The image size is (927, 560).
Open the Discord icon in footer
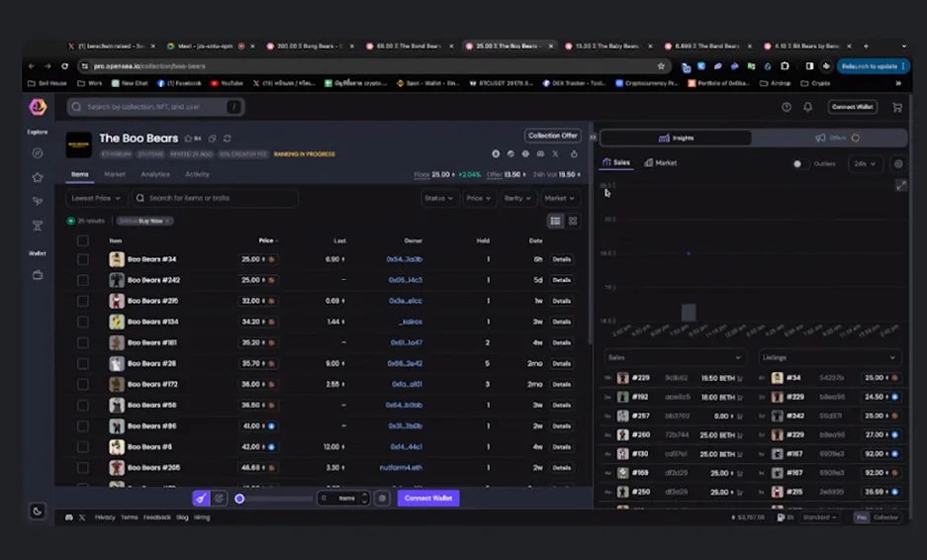pos(69,517)
